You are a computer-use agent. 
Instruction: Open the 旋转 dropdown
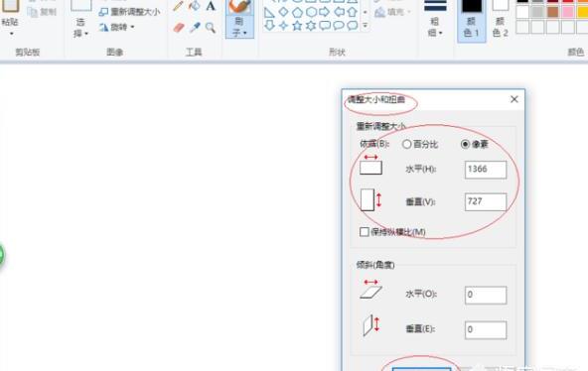pyautogui.click(x=116, y=27)
